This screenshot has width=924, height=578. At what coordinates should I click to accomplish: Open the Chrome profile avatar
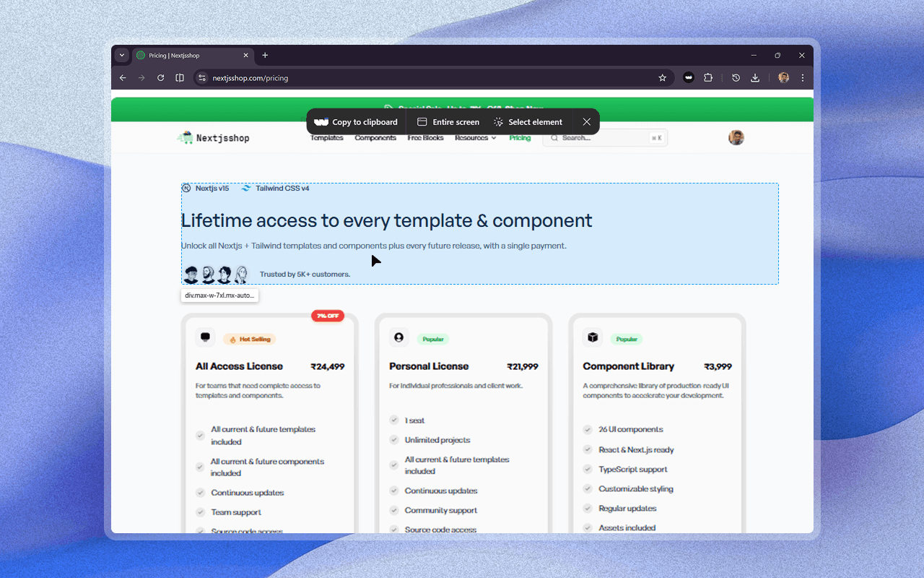783,78
